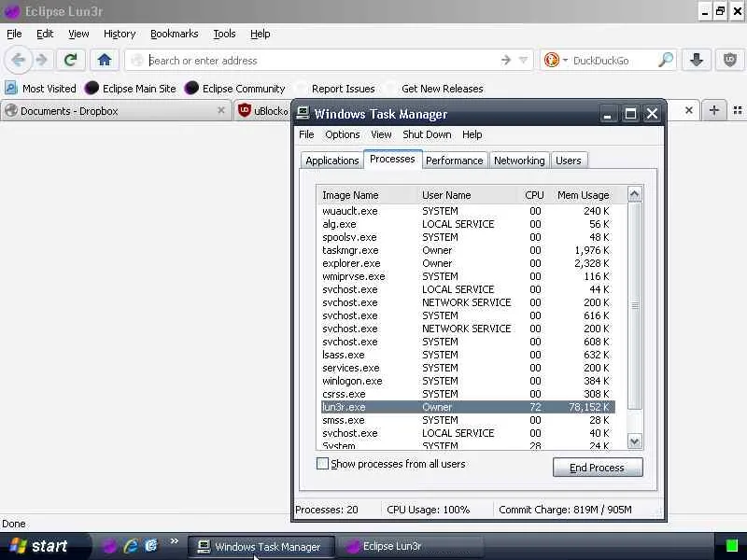Click the uBlock shield toolbar icon
Screen dimensions: 747x560
[730, 60]
